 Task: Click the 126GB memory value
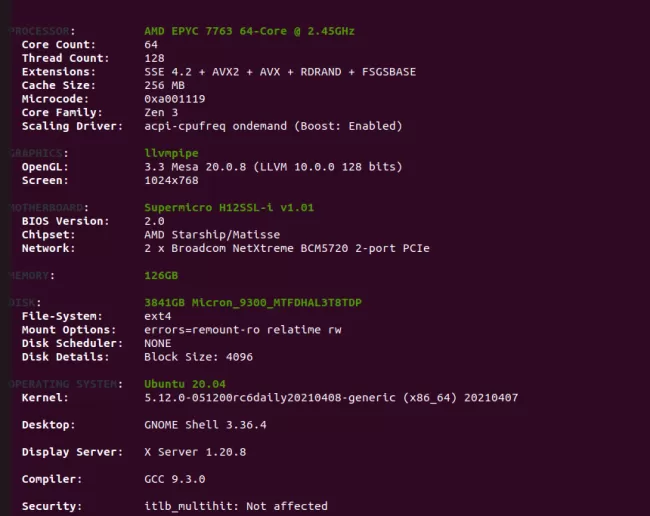[161, 276]
